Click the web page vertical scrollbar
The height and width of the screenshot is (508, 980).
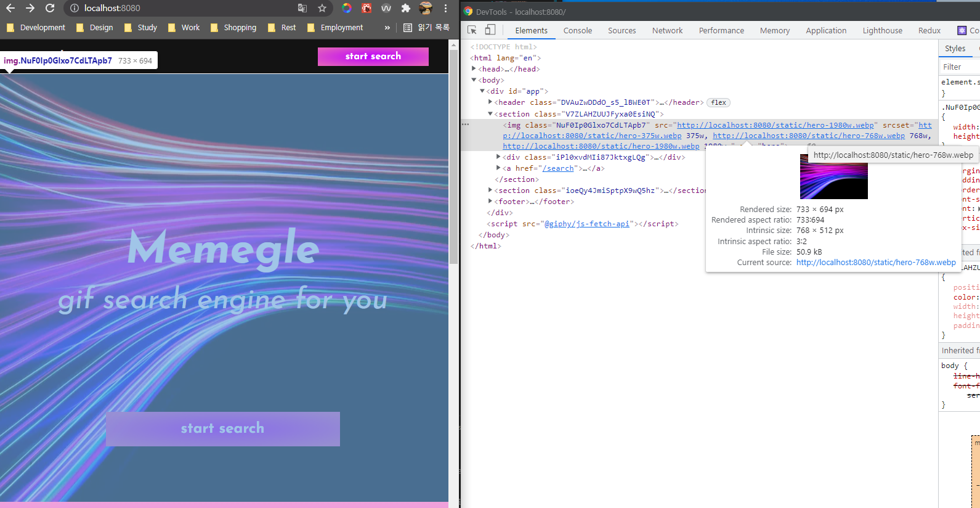click(x=454, y=157)
